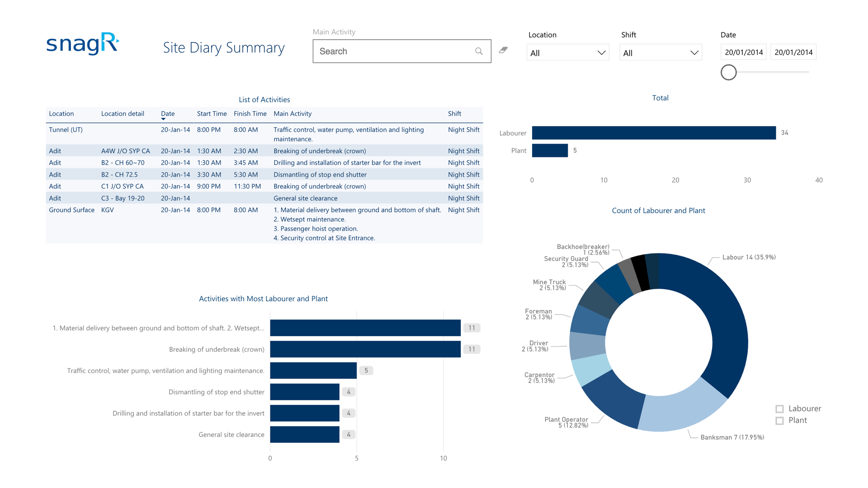Click the 'B2 - CH 60~70' cell
Image resolution: width=868 pixels, height=488 pixels.
123,163
